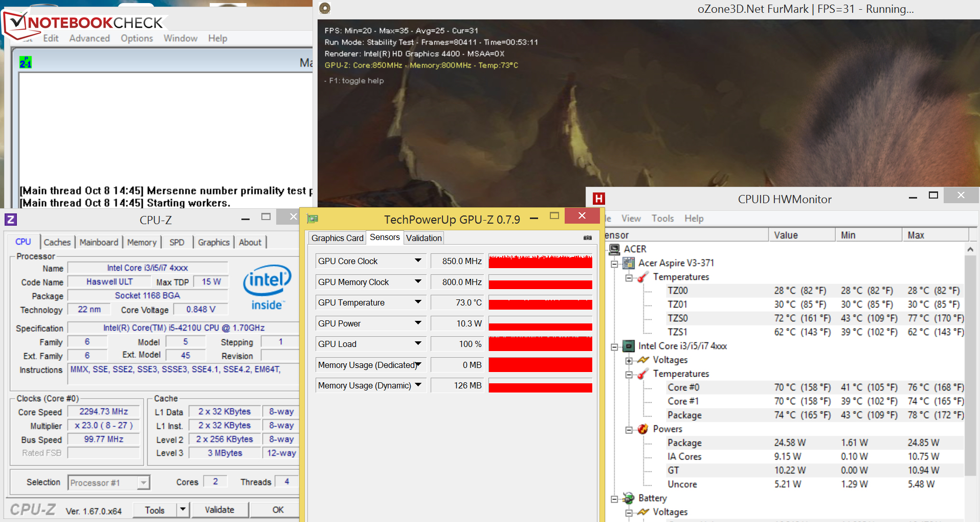Click the GPU Core Clock red graph
This screenshot has height=522, width=980.
point(540,261)
